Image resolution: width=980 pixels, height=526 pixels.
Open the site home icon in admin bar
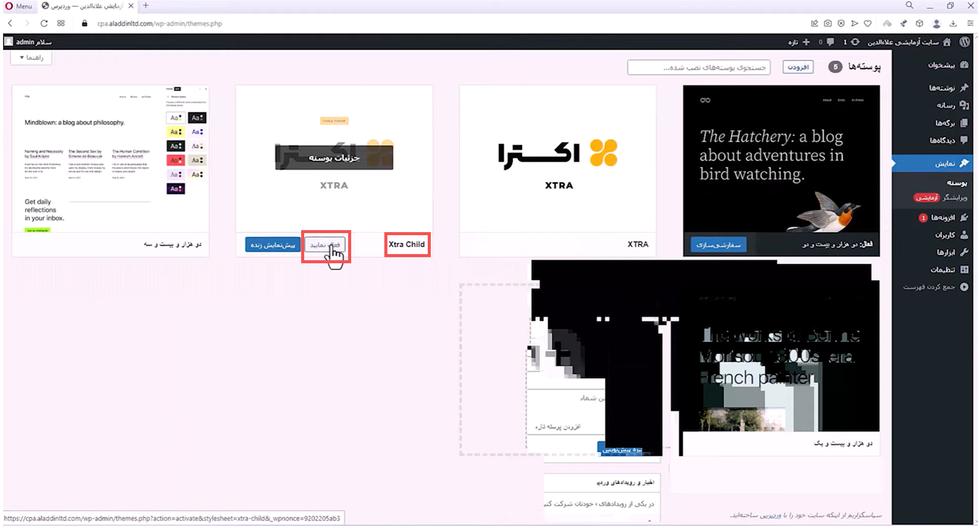[947, 42]
